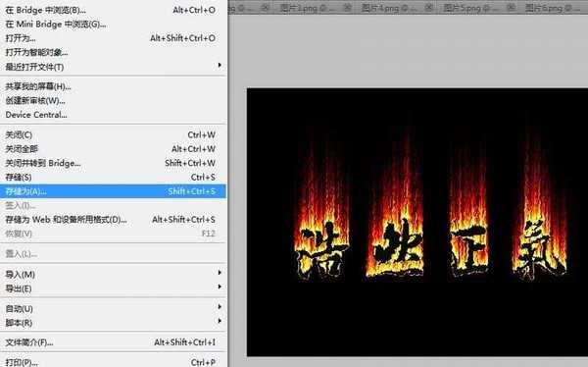Open Device Central... menu entry

point(113,115)
